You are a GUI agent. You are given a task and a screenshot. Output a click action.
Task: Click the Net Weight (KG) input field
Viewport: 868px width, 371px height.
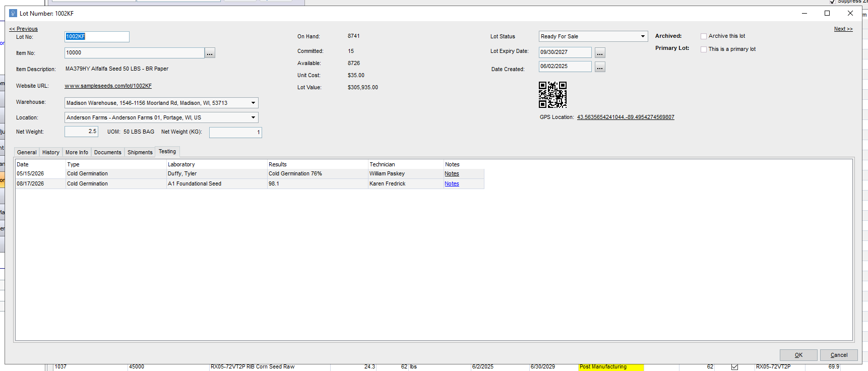point(235,132)
